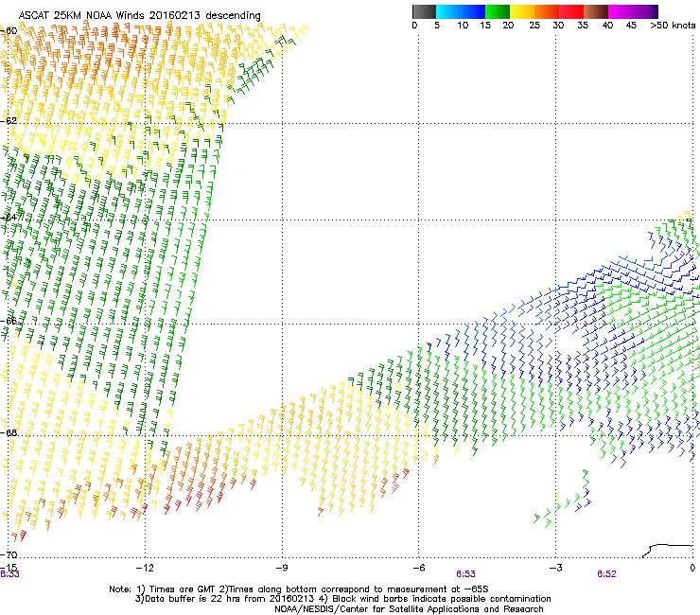The height and width of the screenshot is (615, 700).
Task: Click the black coastline outline near bottom right
Action: pyautogui.click(x=668, y=551)
